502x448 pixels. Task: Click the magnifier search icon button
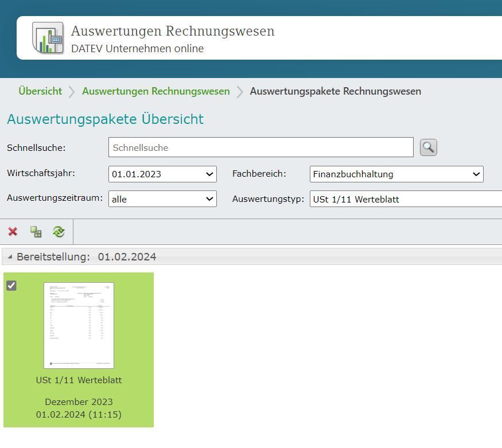pos(428,147)
